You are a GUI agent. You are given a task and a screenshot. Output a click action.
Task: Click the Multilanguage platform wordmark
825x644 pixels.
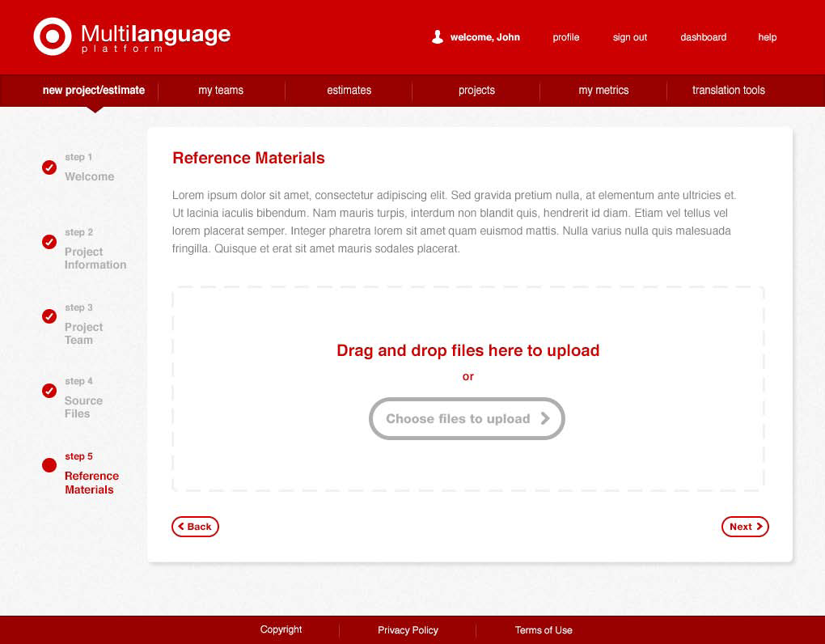[x=156, y=38]
